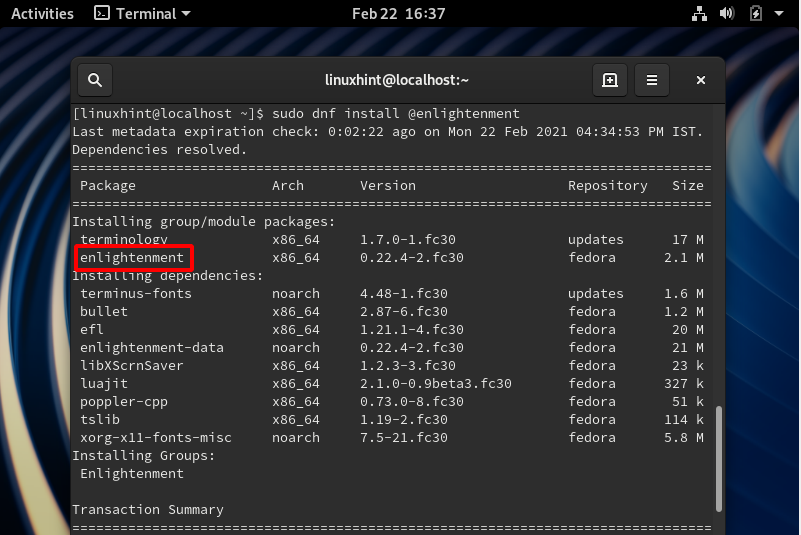
Task: Open the Terminal app menu
Action: tap(143, 13)
